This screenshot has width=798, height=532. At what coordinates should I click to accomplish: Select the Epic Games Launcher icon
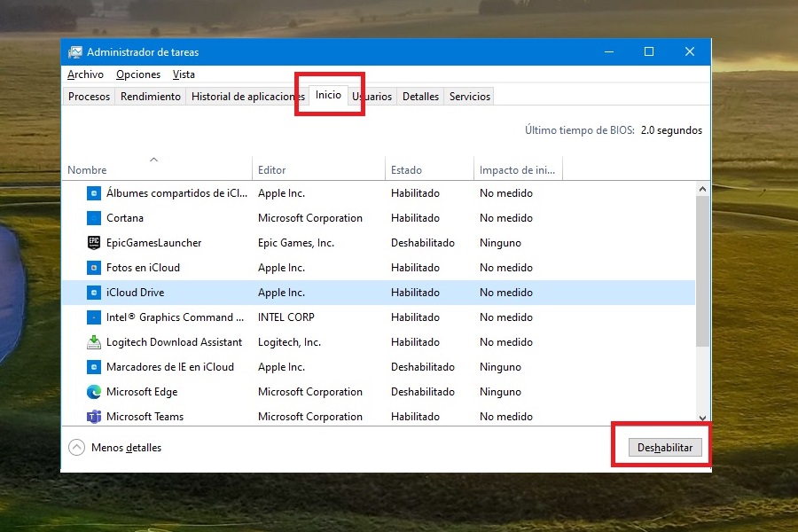click(94, 242)
